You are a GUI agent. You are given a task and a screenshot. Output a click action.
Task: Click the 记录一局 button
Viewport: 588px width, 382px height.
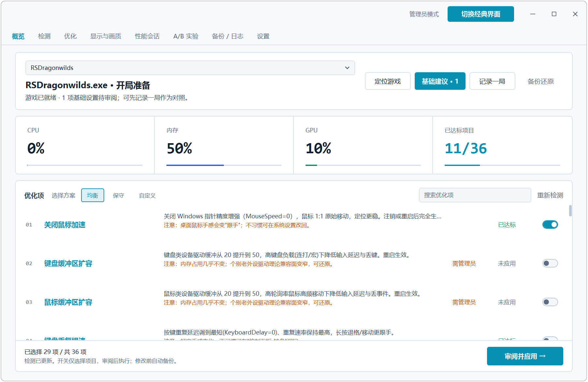(492, 81)
